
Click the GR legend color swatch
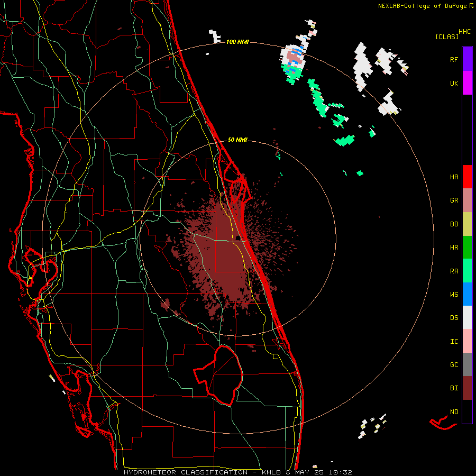tap(467, 200)
